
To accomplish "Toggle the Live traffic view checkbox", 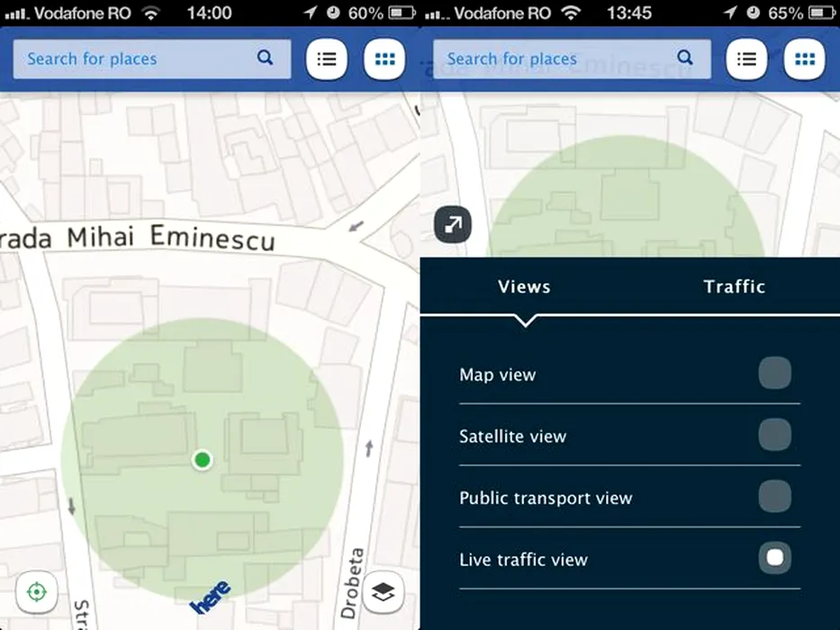I will (x=774, y=559).
